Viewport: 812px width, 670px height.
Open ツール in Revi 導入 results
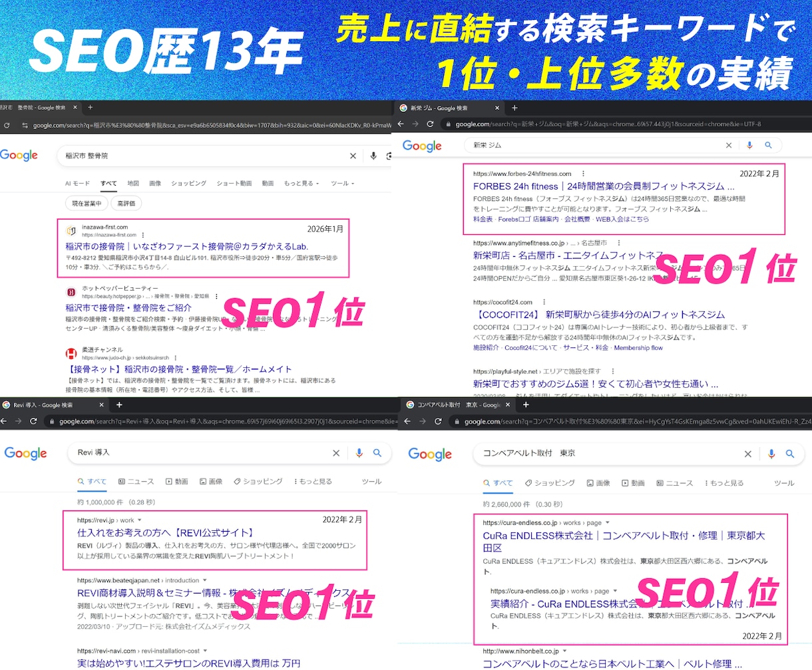tap(371, 482)
